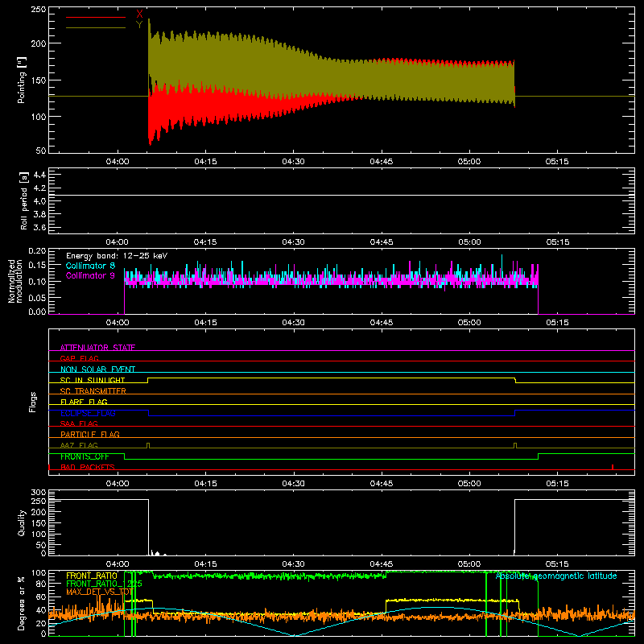
Task: Click the 05:15 tick under the Pointing plot
Action: 557,162
